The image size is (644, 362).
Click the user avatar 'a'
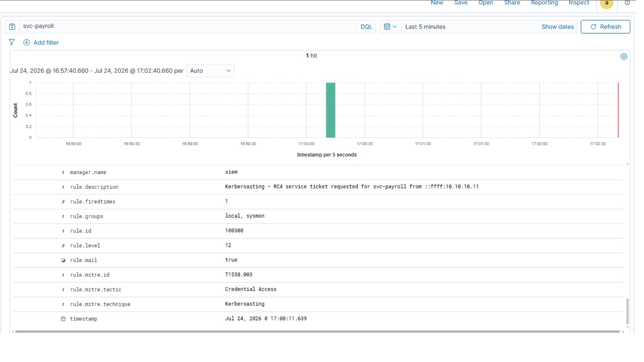(607, 3)
